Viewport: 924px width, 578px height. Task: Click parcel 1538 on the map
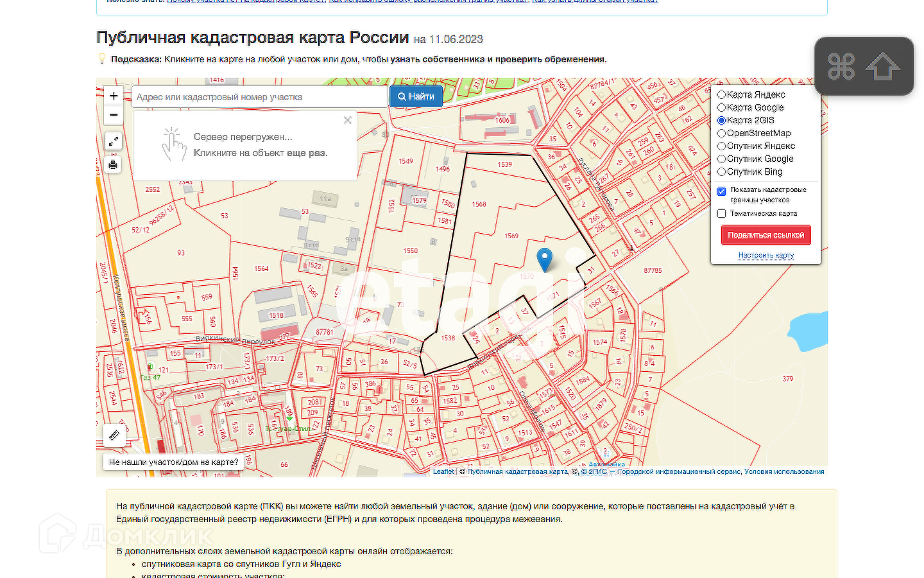(448, 338)
